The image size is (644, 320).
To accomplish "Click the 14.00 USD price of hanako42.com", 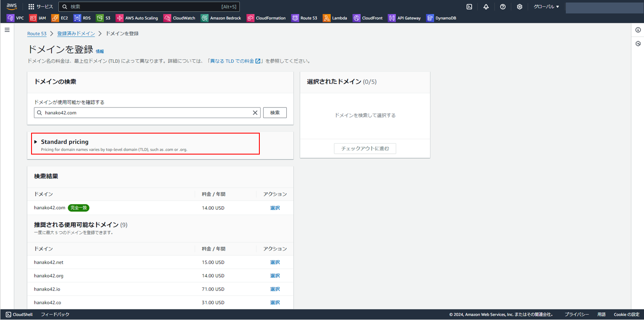I will click(213, 208).
